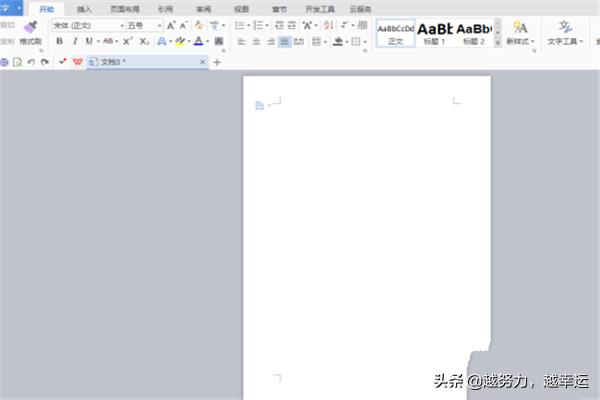Apply superscript formatting with X² icon
Viewport: 600px width, 400px height.
coord(127,42)
